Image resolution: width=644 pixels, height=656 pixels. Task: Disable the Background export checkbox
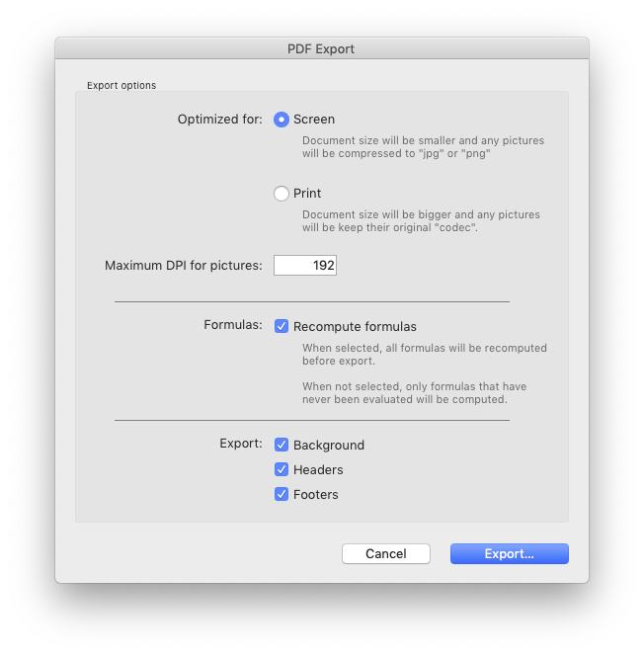pos(282,445)
